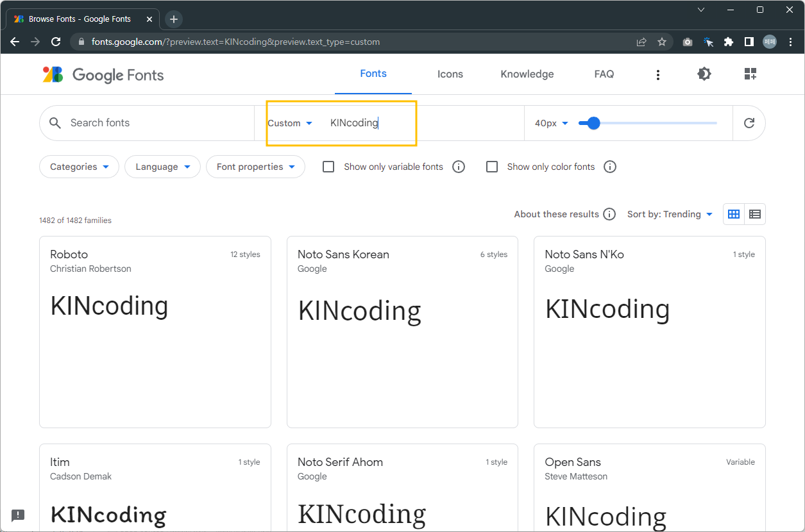Reset preview settings with refresh icon
Screen dimensions: 805x532
pyautogui.click(x=749, y=123)
